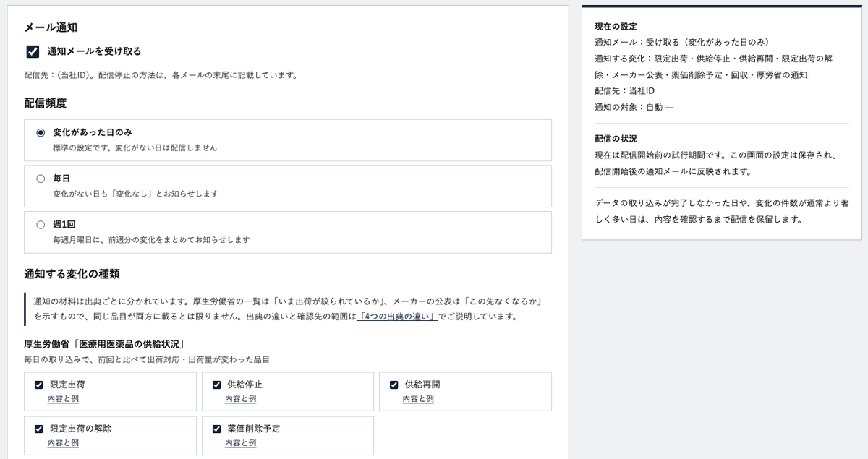Click the 配信の状況 heading in the side panel
Viewport: 868px width, 459px height.
click(616, 138)
